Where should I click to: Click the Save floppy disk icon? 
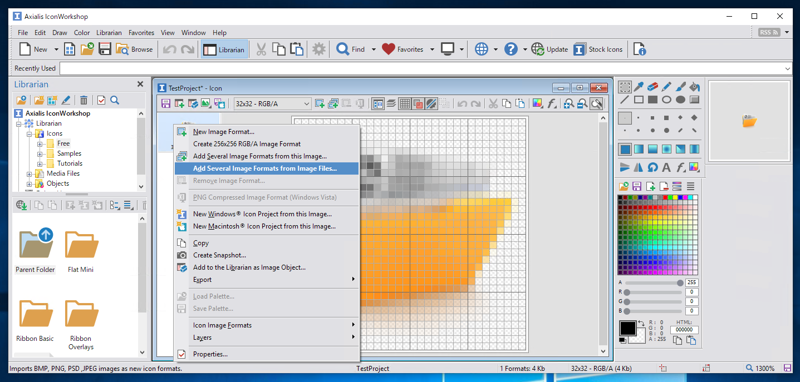tap(105, 49)
